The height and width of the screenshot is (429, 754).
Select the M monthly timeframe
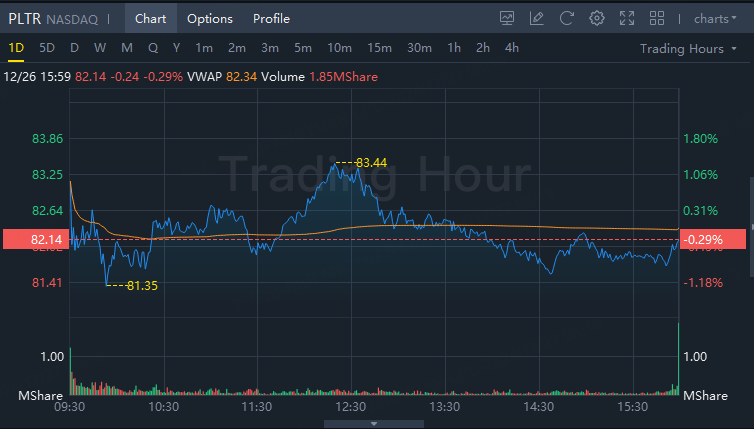(x=127, y=48)
